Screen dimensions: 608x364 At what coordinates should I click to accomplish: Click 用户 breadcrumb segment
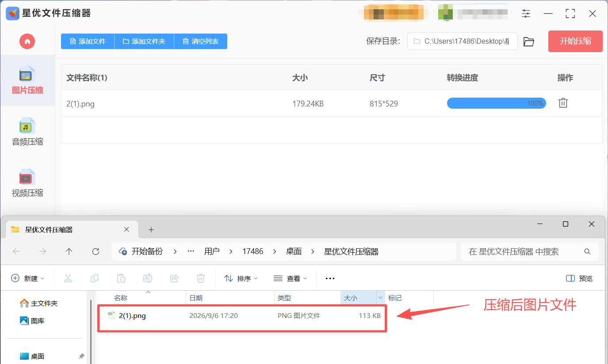(x=212, y=251)
